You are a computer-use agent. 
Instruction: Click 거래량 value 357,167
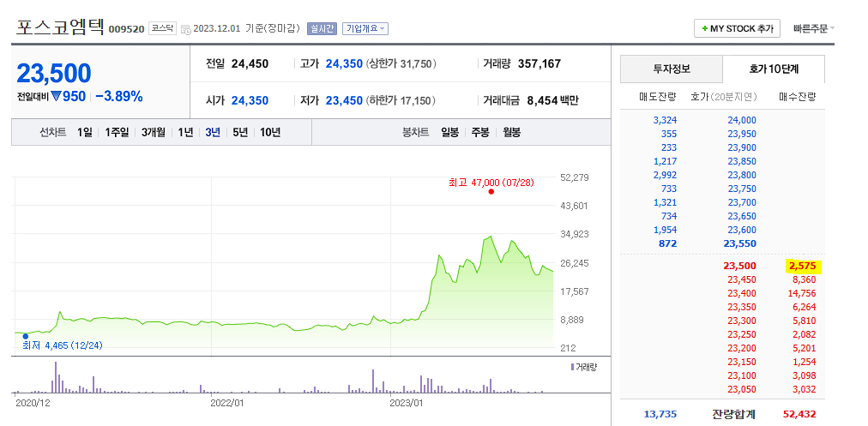pos(539,63)
